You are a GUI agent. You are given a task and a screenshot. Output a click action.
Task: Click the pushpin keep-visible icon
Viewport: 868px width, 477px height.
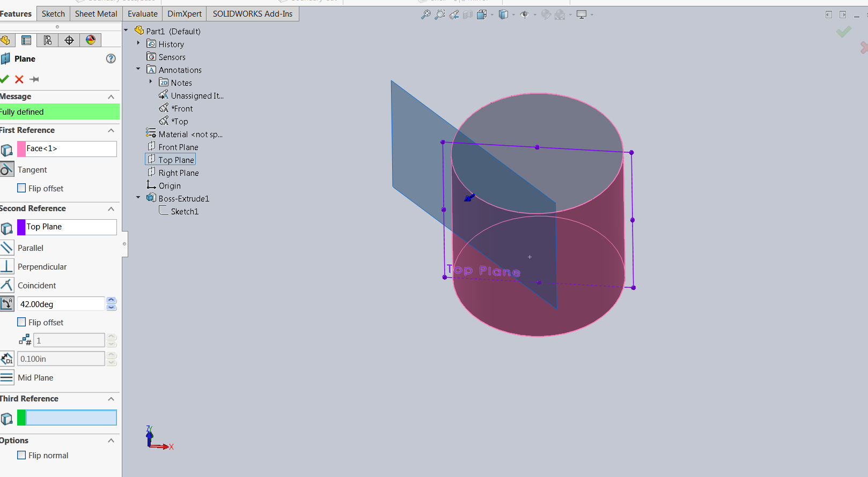(34, 79)
